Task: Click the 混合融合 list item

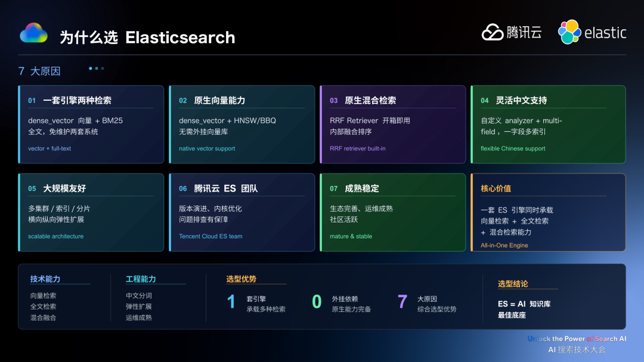Action: point(43,318)
